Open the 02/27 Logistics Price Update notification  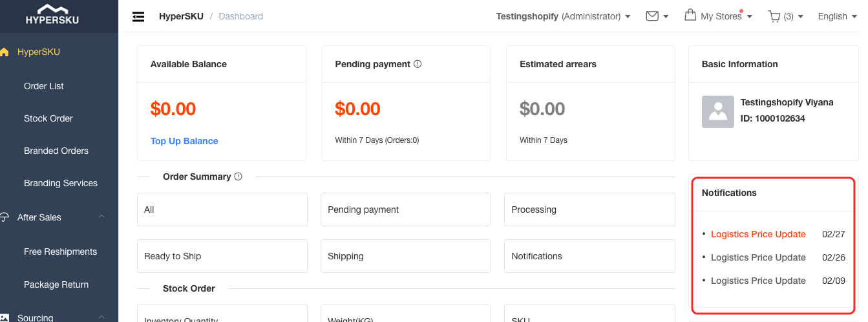[x=758, y=234]
